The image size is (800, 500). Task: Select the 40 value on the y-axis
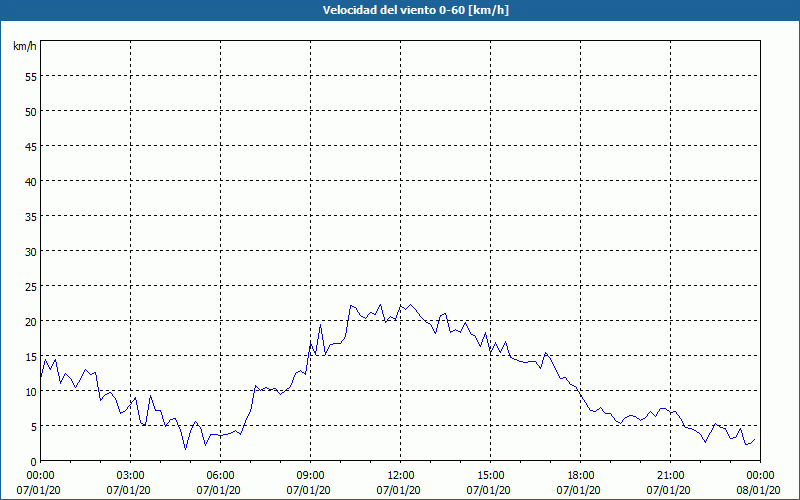[30, 182]
